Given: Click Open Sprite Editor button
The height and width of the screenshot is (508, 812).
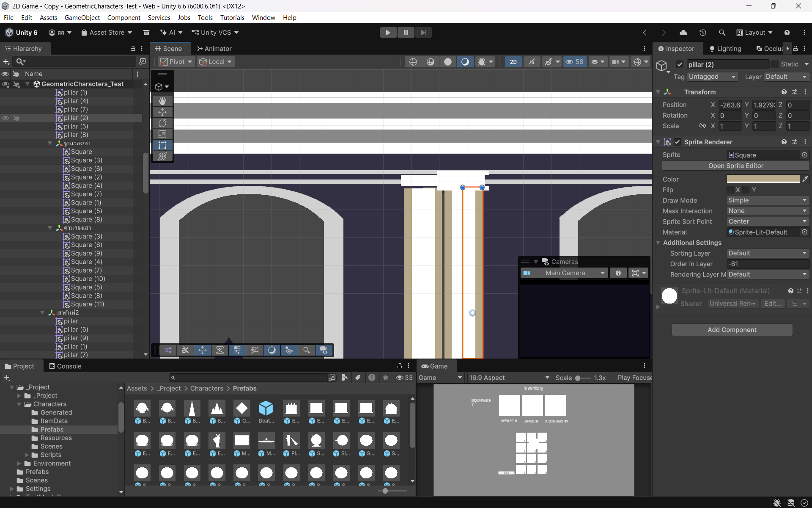Looking at the screenshot, I should [735, 166].
